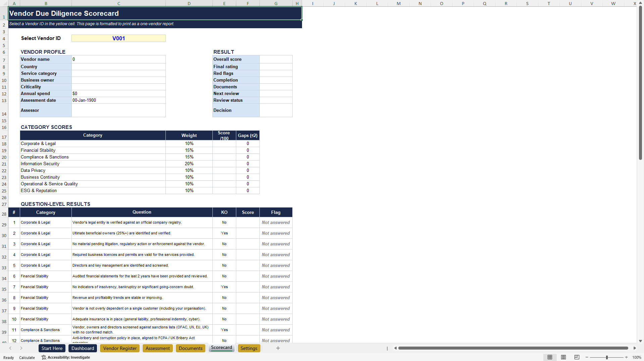Click the zoom slider handle
Viewport: 644px width, 361px height.
(x=607, y=357)
